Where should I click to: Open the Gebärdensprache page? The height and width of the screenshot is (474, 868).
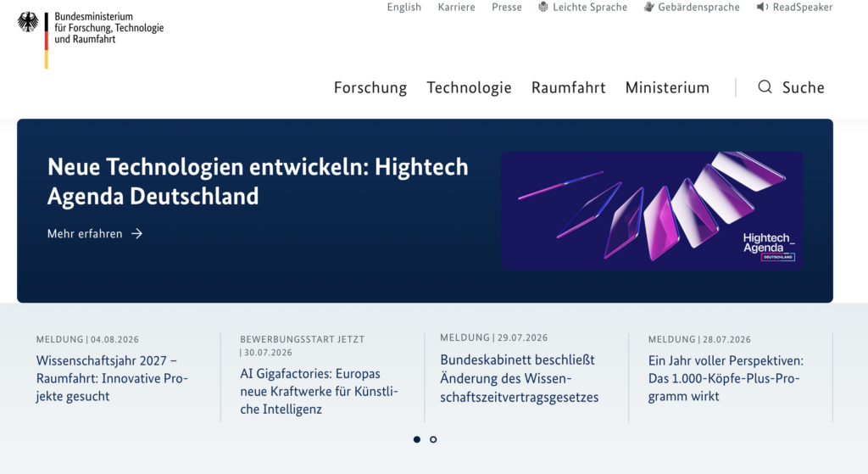[698, 7]
